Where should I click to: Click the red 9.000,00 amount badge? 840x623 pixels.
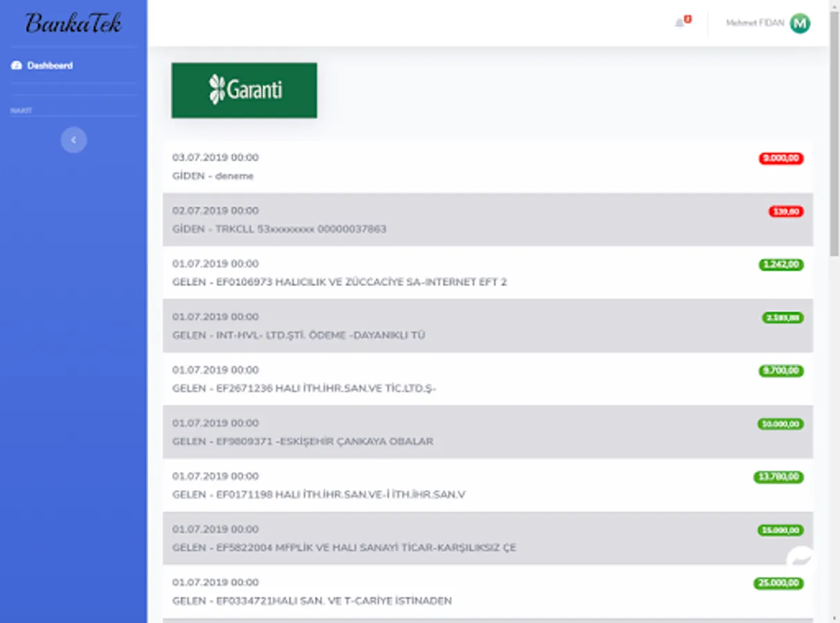point(781,159)
